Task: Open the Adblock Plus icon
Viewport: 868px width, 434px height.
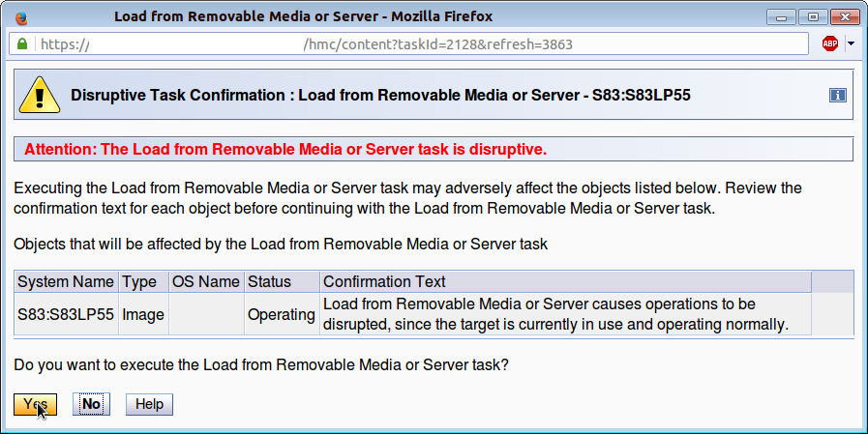Action: click(x=829, y=43)
